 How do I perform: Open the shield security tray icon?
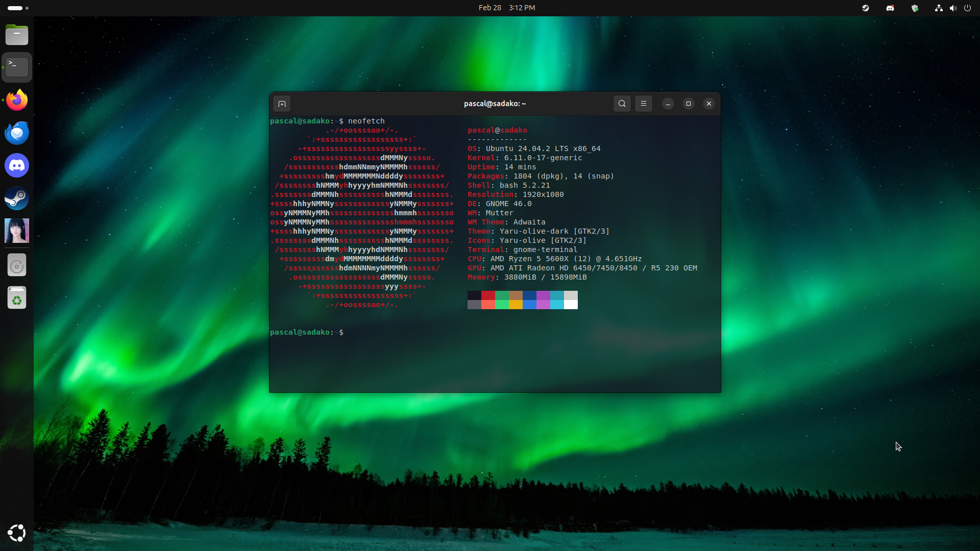pyautogui.click(x=915, y=8)
